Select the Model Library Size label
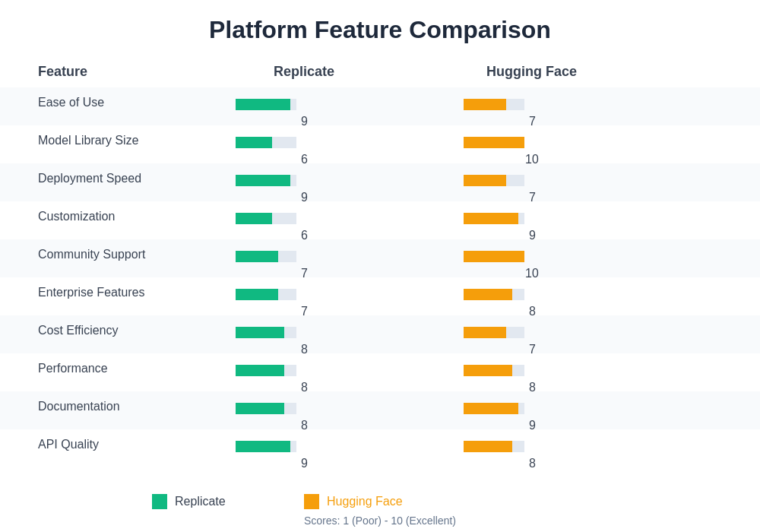760x532 pixels. coord(88,141)
